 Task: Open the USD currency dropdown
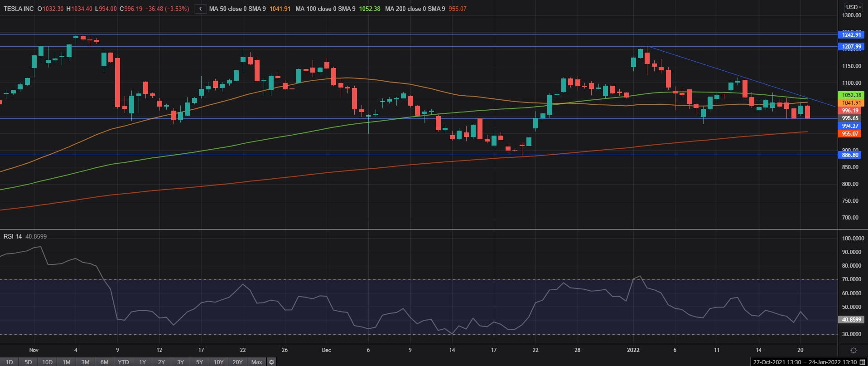(x=854, y=7)
